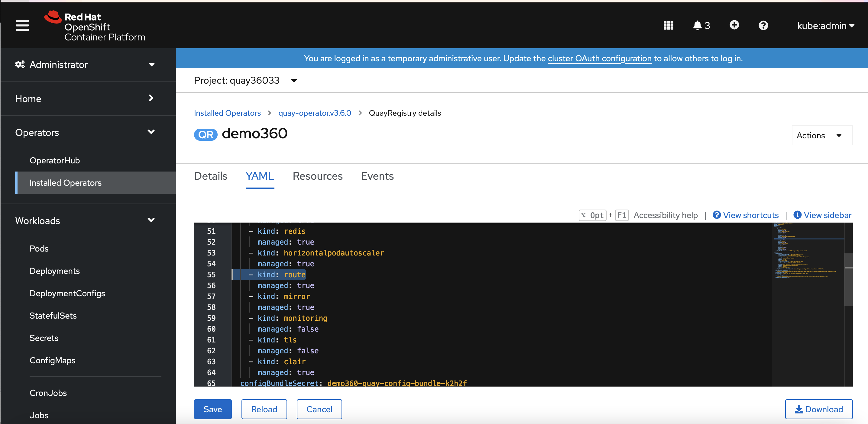Click the notifications bell icon
The height and width of the screenshot is (424, 868).
point(698,25)
